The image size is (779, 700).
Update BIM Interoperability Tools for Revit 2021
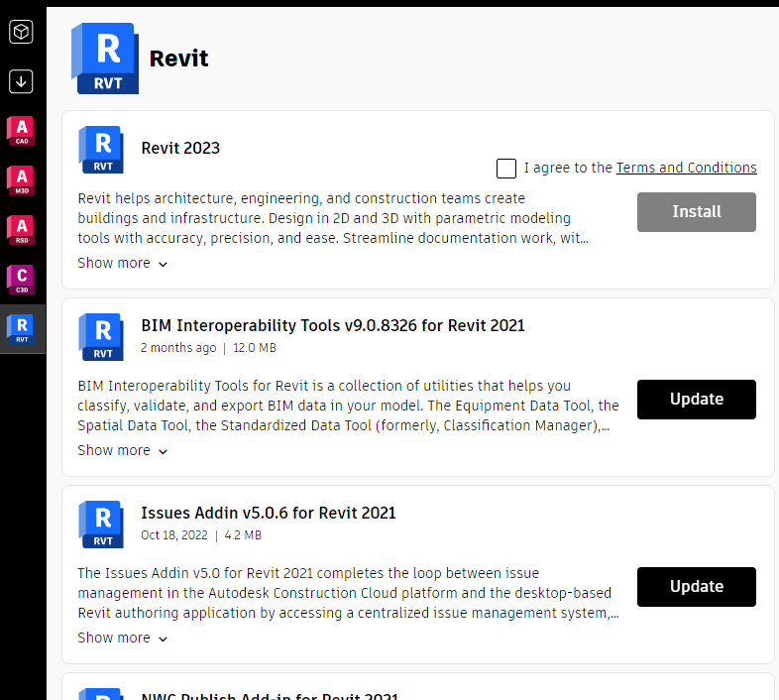tap(696, 400)
